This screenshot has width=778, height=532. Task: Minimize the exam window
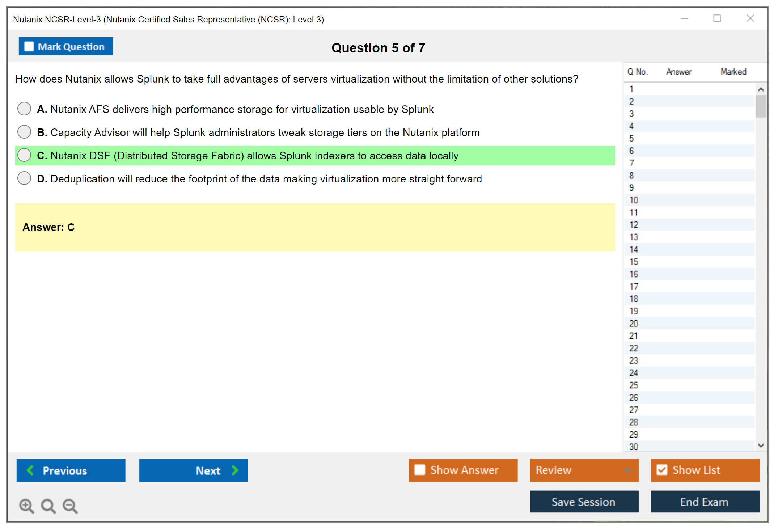(684, 18)
